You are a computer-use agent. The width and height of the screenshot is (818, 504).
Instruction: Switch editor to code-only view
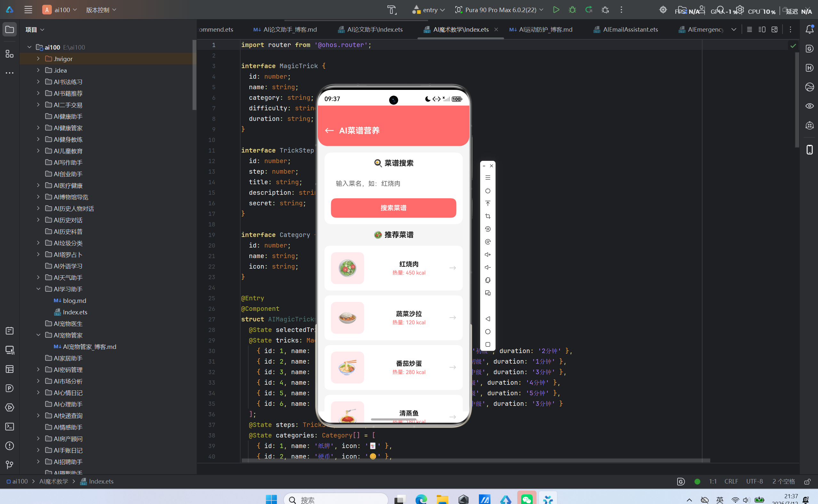coord(749,29)
